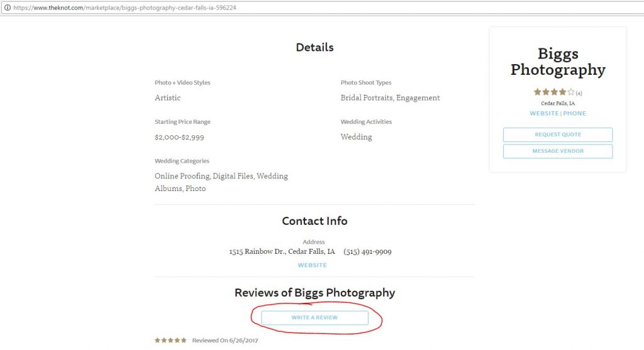
Task: Click the 'Contact Info' heading
Action: [x=314, y=221]
